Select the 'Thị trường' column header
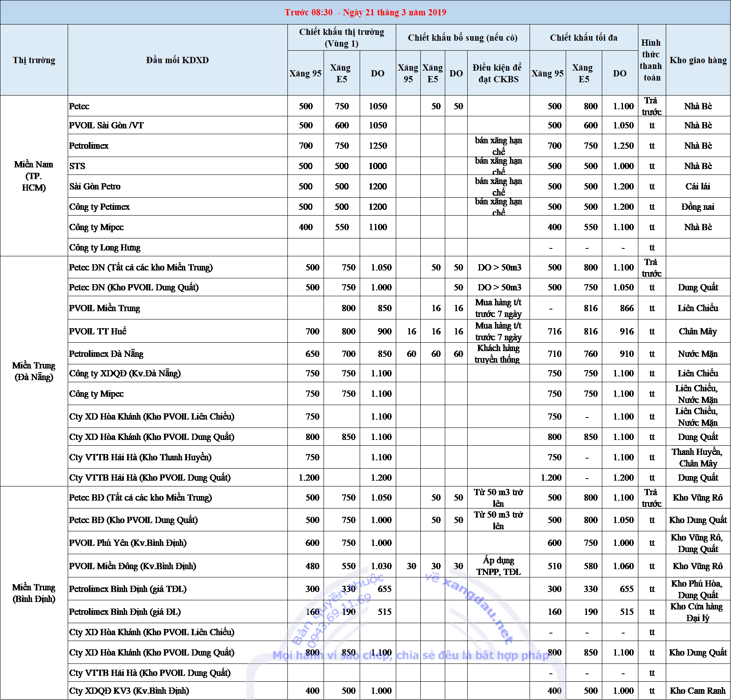 pyautogui.click(x=34, y=60)
